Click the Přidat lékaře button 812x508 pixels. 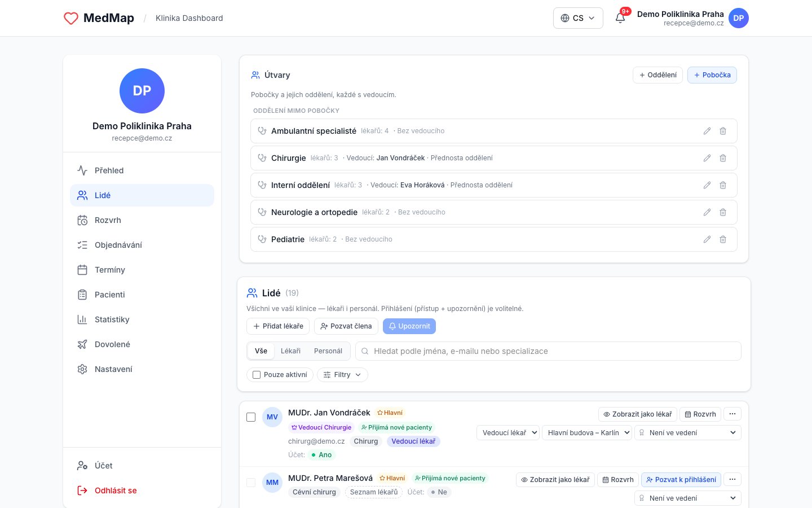[x=278, y=326]
